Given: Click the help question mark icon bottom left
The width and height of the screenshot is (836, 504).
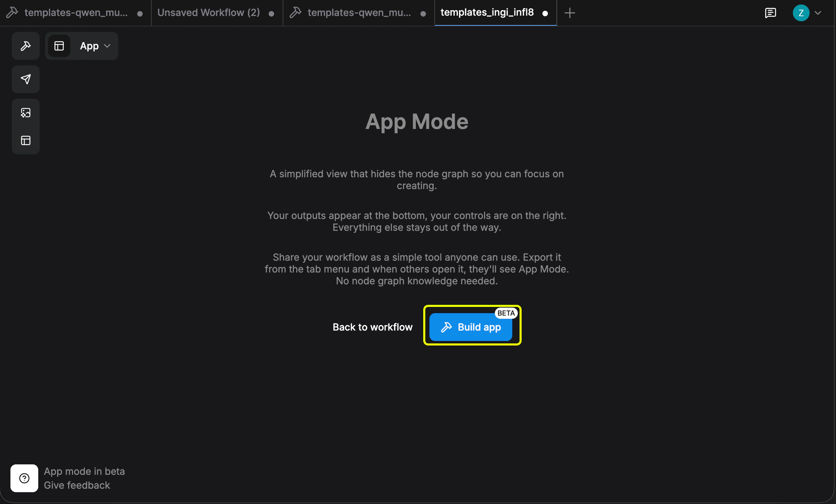Looking at the screenshot, I should (x=24, y=478).
